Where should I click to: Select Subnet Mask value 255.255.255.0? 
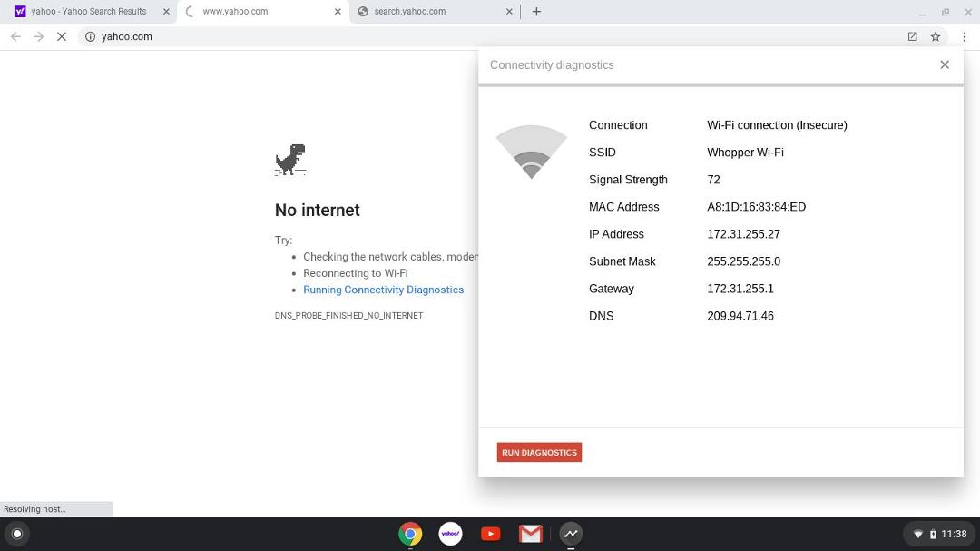point(743,261)
